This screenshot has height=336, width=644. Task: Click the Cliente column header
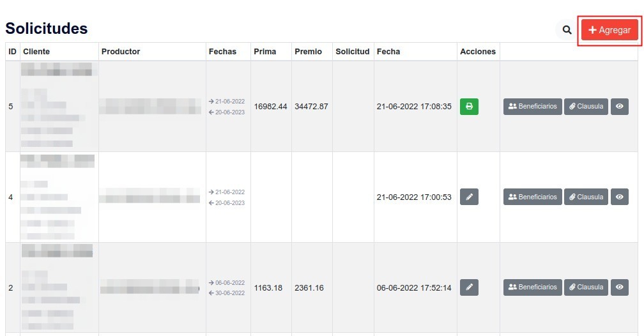pos(36,52)
